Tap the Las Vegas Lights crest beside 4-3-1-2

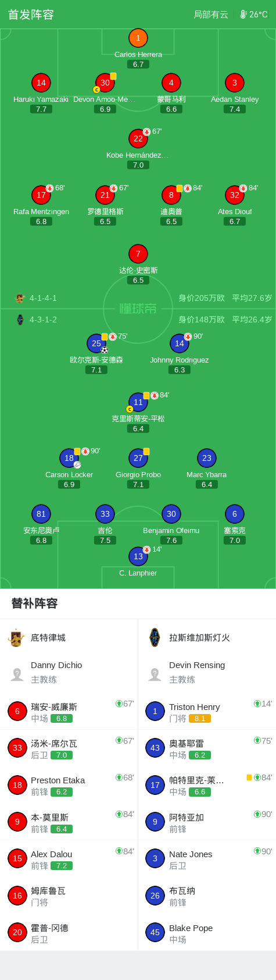coord(20,319)
